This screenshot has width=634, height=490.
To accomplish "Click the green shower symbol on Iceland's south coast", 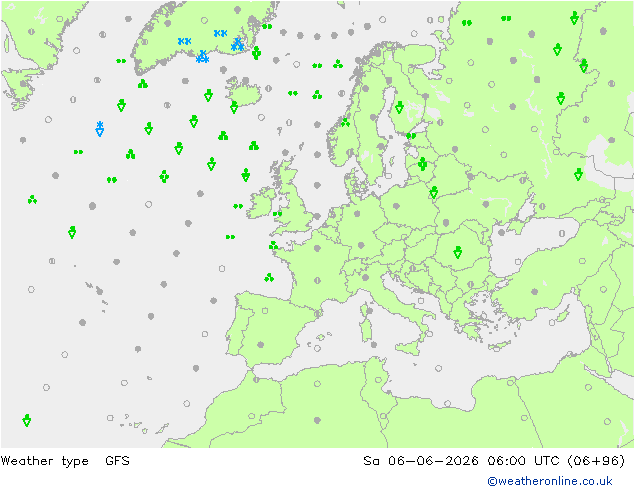I will 234,107.
